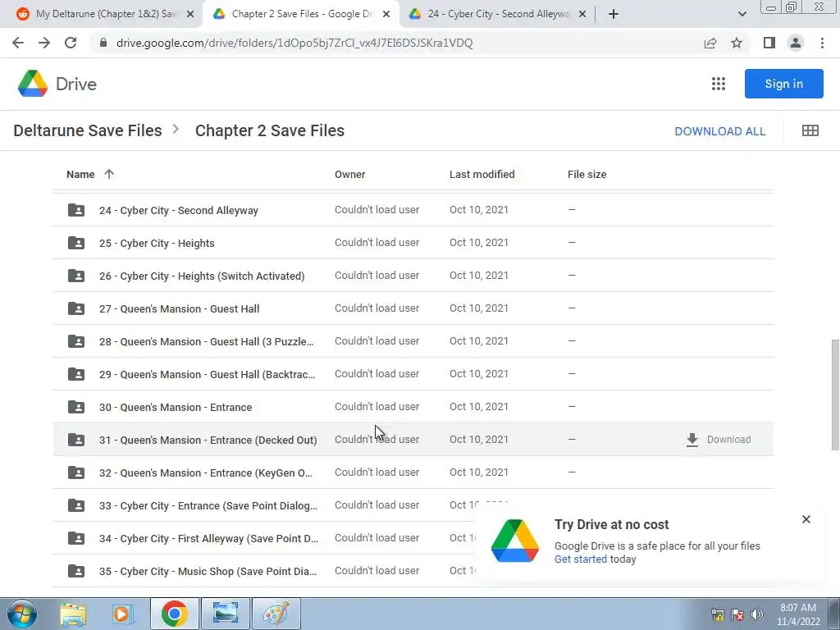Close the 24 - Cyber City tab
The width and height of the screenshot is (840, 630).
pos(582,15)
